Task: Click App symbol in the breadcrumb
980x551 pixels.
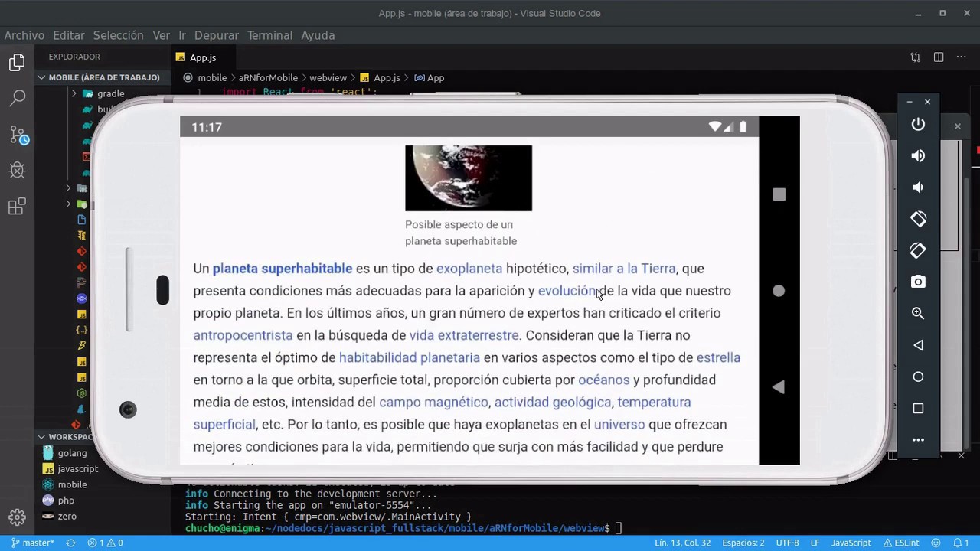Action: (x=429, y=77)
